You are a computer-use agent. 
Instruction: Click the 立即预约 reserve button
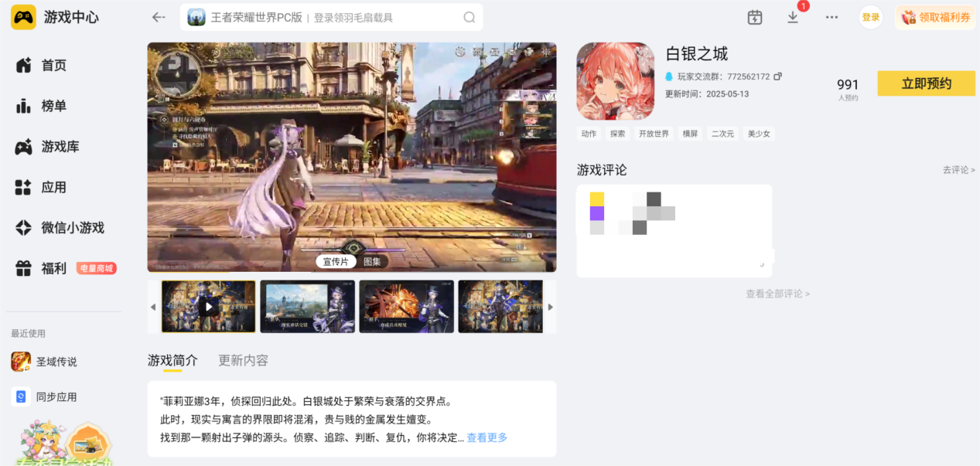(x=926, y=83)
